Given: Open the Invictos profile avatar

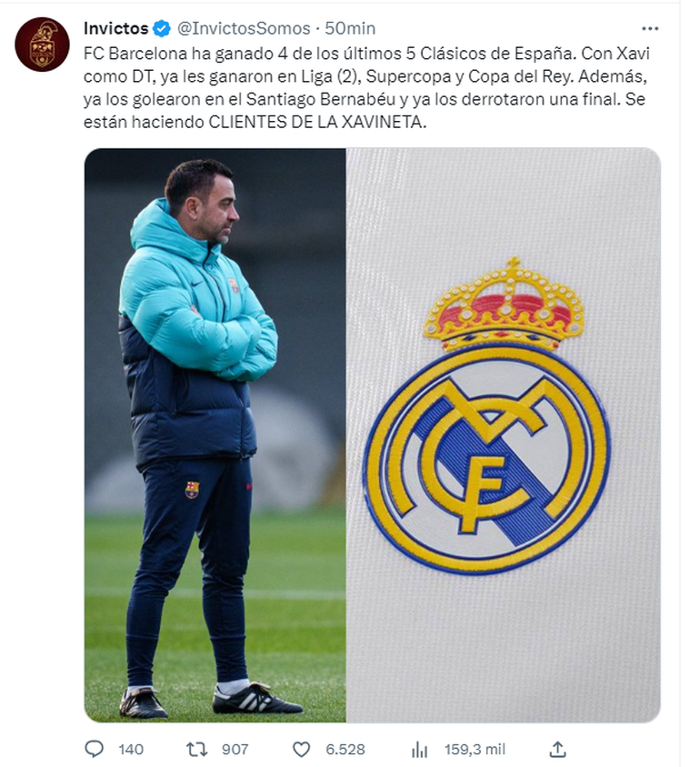Looking at the screenshot, I should coord(42,45).
